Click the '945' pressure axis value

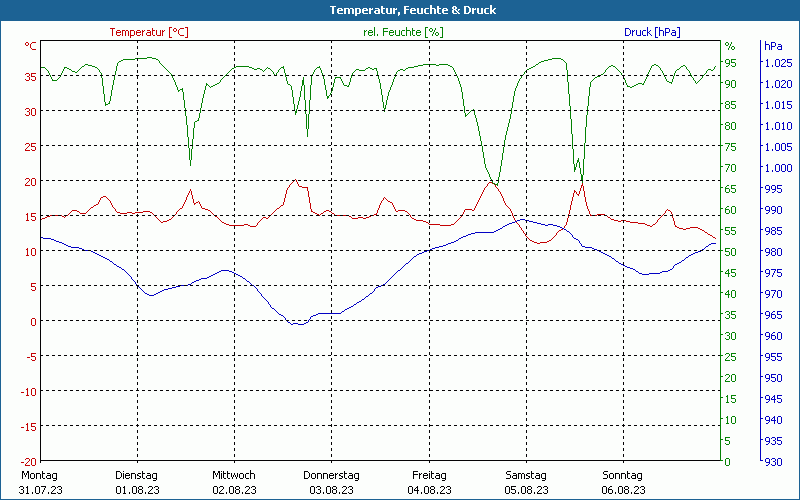(x=773, y=398)
